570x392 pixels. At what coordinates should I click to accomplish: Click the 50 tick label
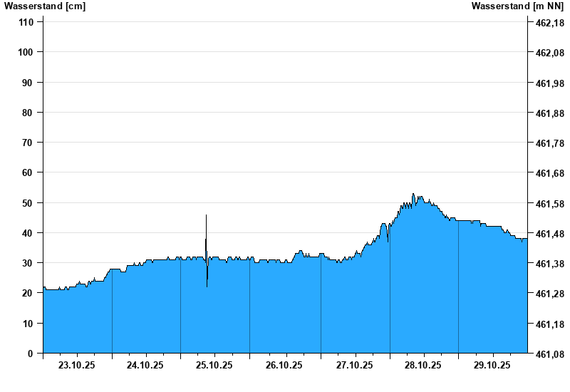coord(28,203)
